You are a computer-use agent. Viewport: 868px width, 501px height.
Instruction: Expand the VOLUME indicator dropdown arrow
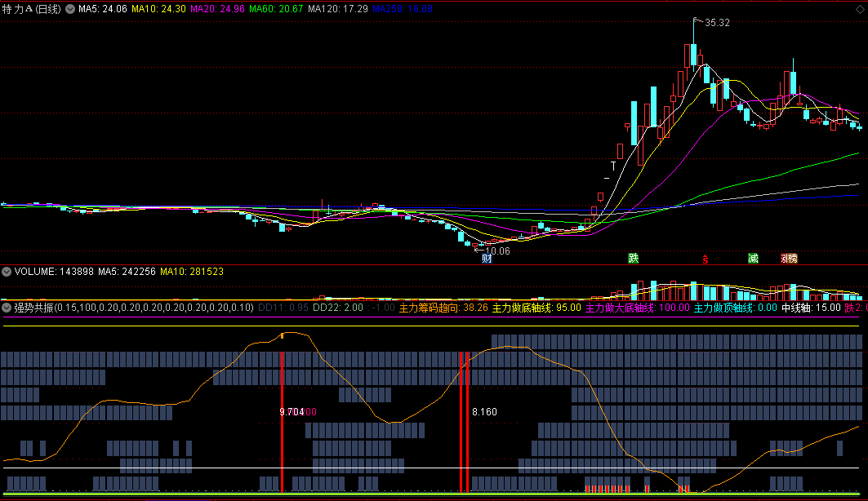(x=7, y=272)
